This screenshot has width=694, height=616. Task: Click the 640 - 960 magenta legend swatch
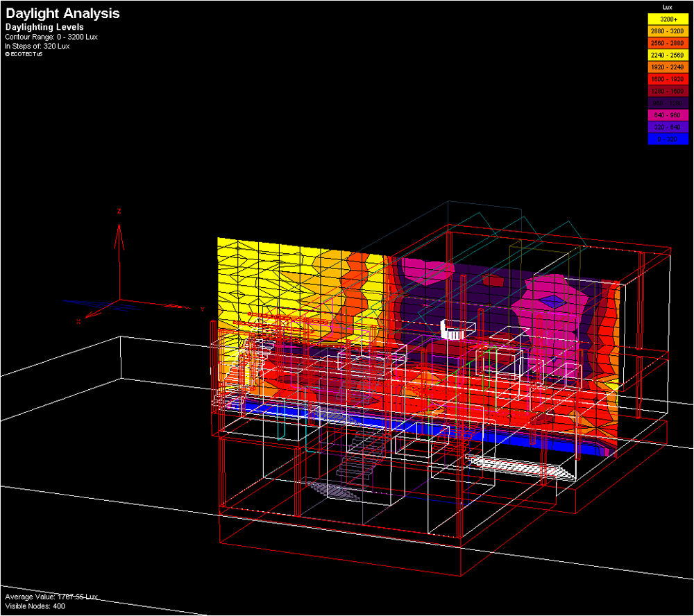click(668, 114)
